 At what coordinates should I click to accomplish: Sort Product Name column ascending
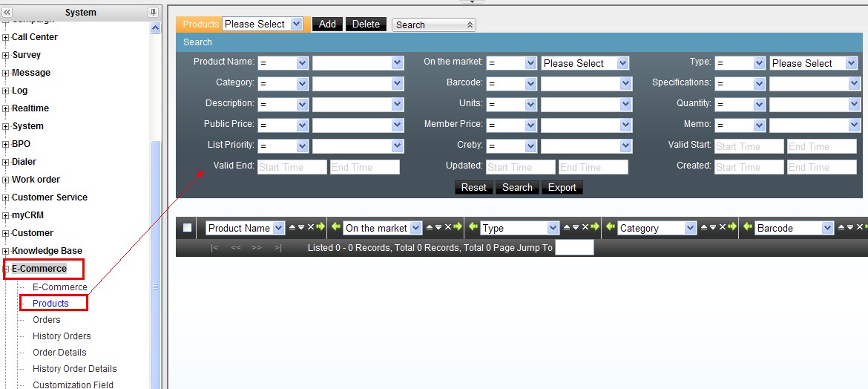pyautogui.click(x=292, y=228)
